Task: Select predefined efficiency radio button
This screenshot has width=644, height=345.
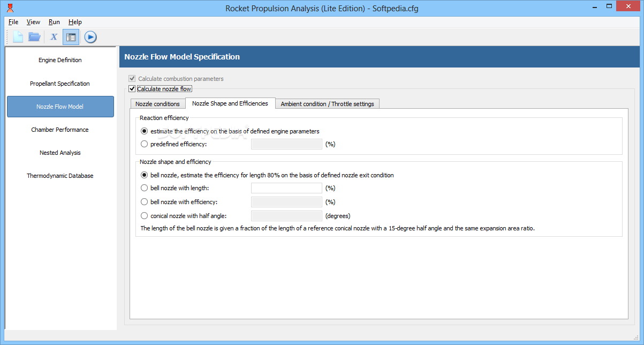Action: [x=144, y=144]
